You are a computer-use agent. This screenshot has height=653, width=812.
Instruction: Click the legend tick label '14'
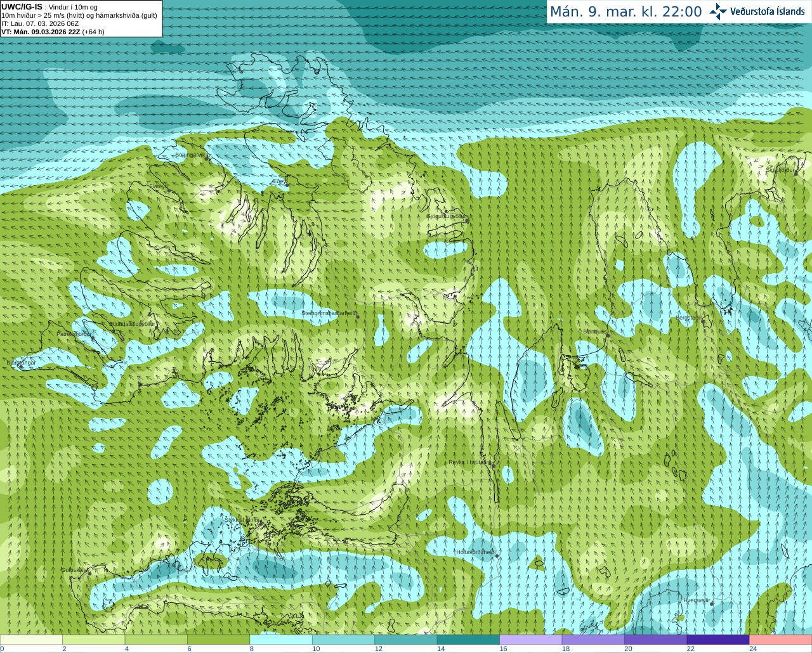[441, 649]
